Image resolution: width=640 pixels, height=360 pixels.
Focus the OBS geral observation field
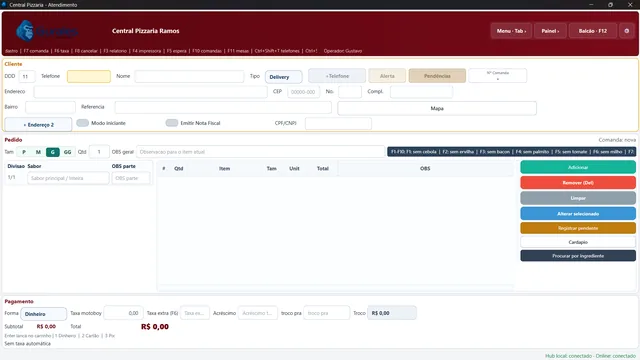pos(260,152)
